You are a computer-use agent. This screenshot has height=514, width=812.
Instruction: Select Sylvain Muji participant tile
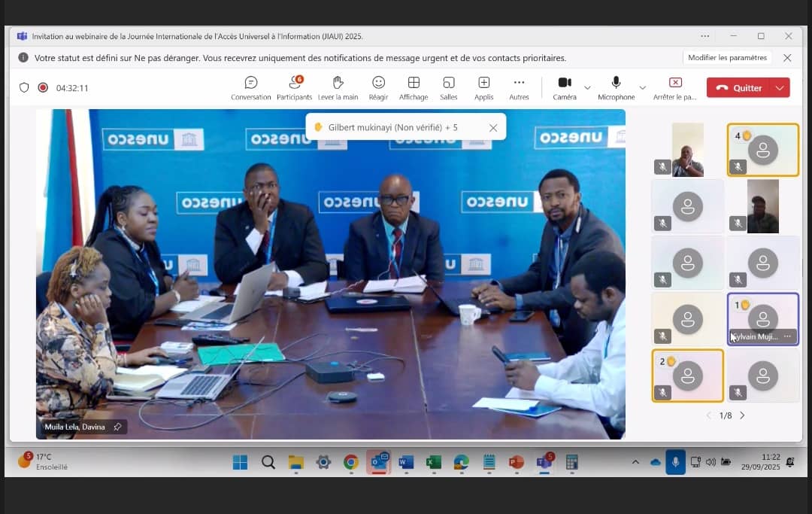point(762,319)
